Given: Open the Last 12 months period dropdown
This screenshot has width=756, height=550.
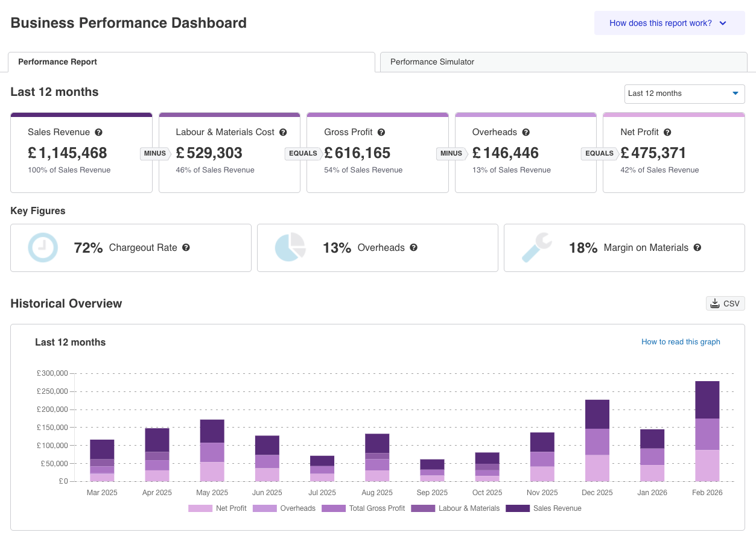Looking at the screenshot, I should click(684, 93).
